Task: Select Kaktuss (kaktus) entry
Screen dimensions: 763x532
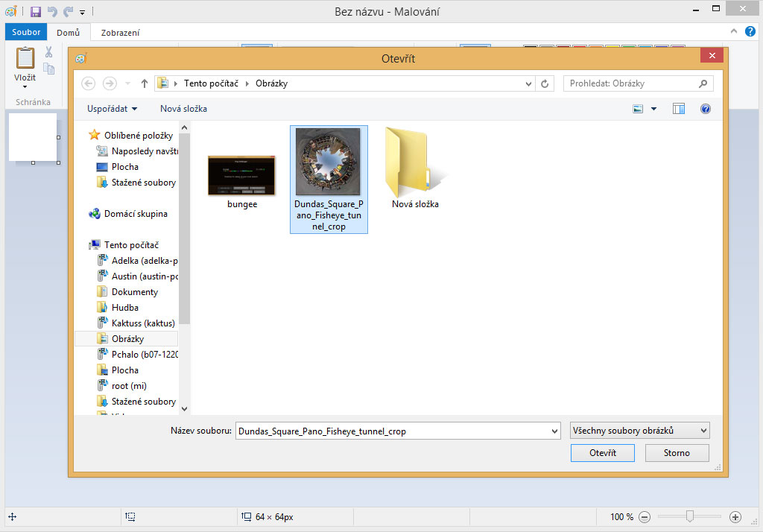Action: click(x=136, y=323)
